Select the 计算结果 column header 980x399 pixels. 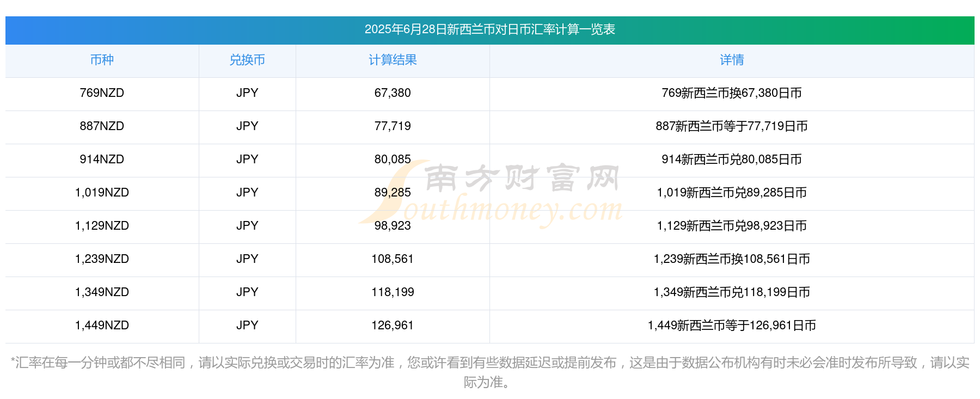393,60
